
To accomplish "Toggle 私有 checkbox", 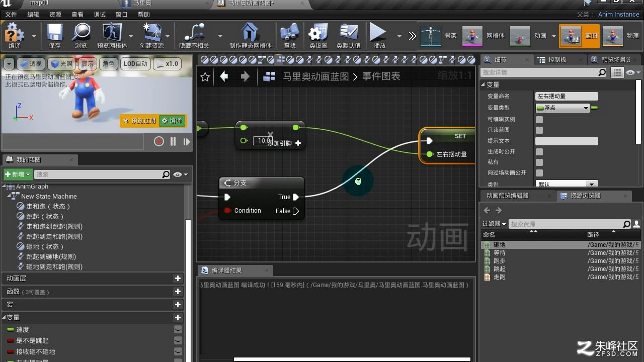I will (539, 162).
